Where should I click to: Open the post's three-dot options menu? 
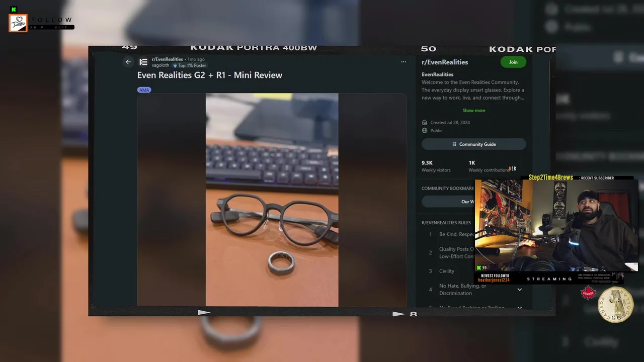tap(403, 62)
